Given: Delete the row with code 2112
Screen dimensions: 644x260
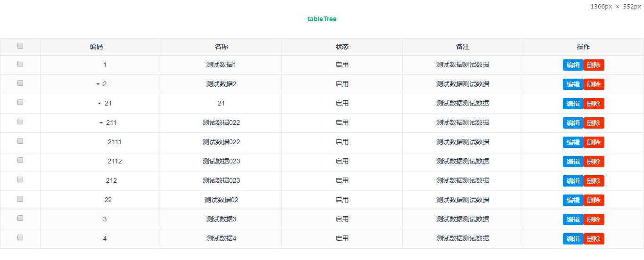Looking at the screenshot, I should pyautogui.click(x=594, y=162).
